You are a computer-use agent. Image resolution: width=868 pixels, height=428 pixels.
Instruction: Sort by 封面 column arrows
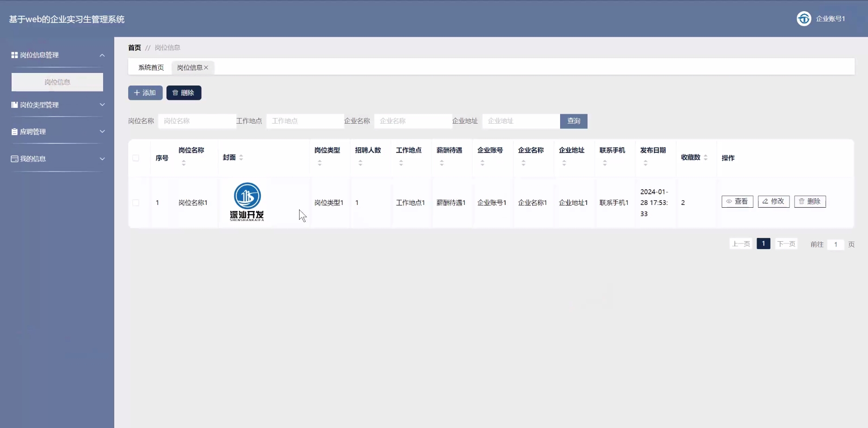coord(241,158)
